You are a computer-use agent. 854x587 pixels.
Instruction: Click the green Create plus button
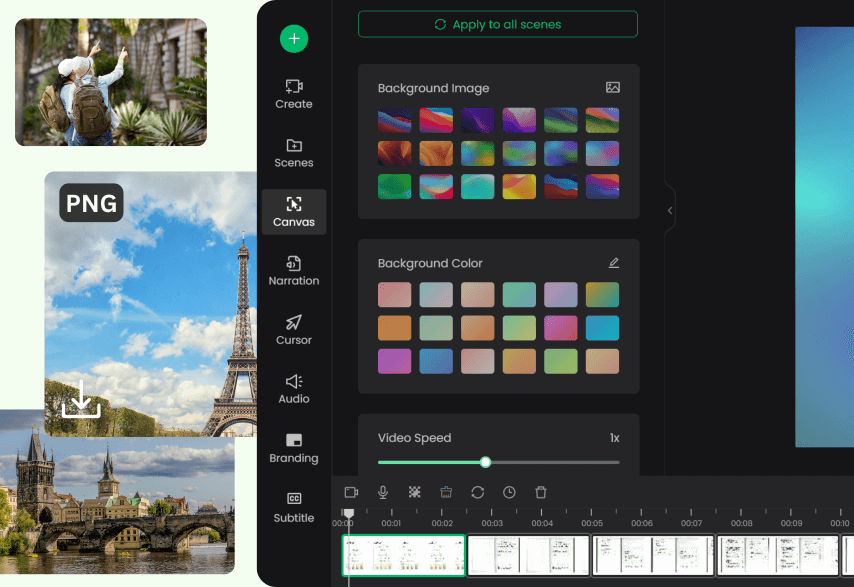(x=293, y=39)
